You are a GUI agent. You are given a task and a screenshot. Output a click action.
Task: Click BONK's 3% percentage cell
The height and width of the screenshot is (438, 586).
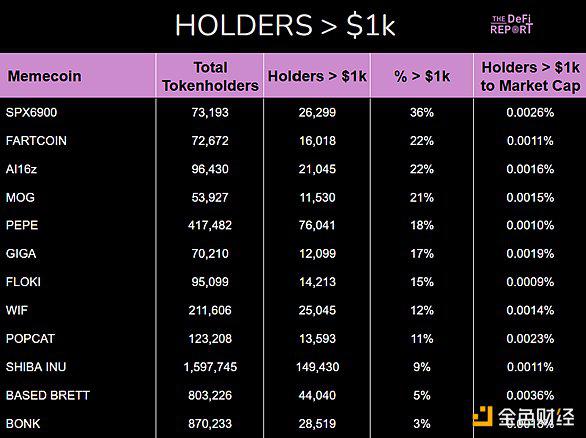[x=422, y=424]
